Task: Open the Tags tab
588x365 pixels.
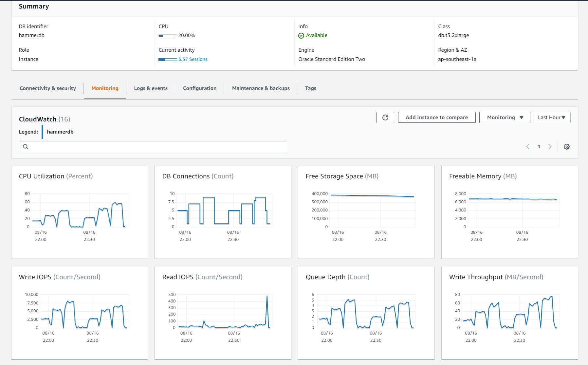Action: click(310, 88)
